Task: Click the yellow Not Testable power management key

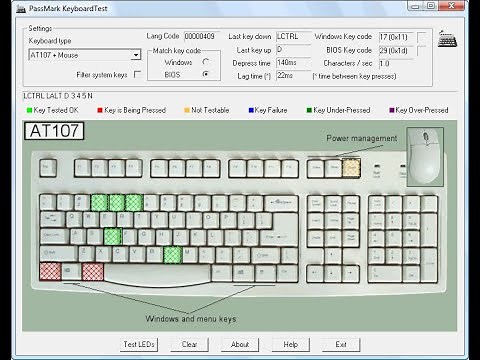Action: tap(351, 168)
